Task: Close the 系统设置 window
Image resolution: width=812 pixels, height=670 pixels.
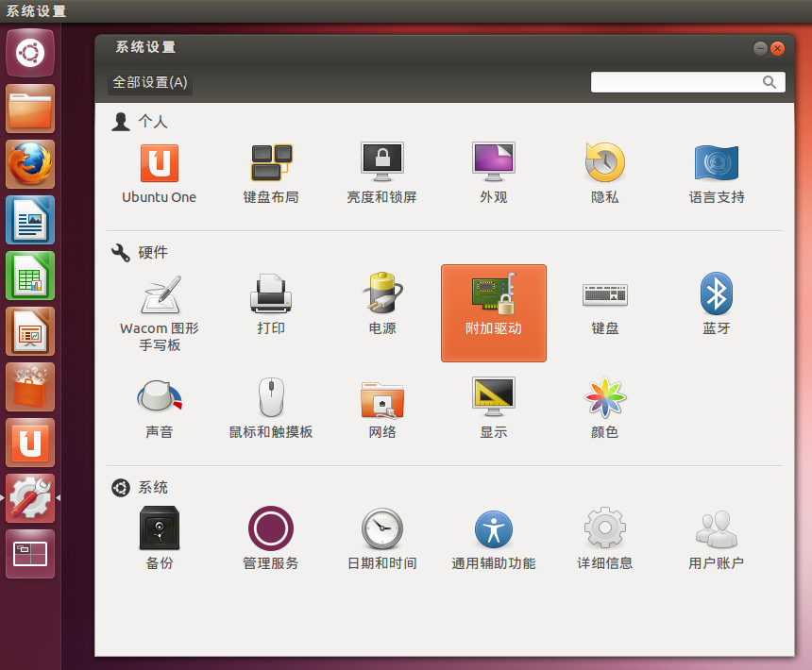Action: [777, 49]
